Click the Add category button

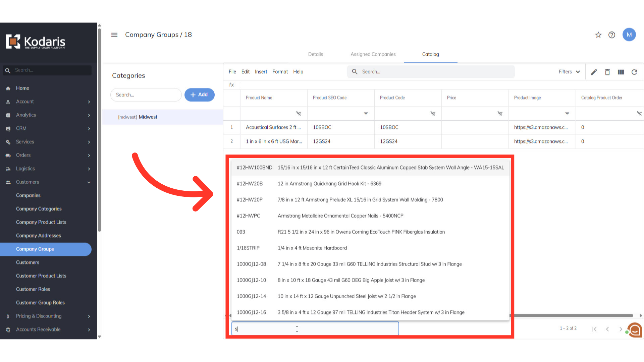pyautogui.click(x=199, y=95)
